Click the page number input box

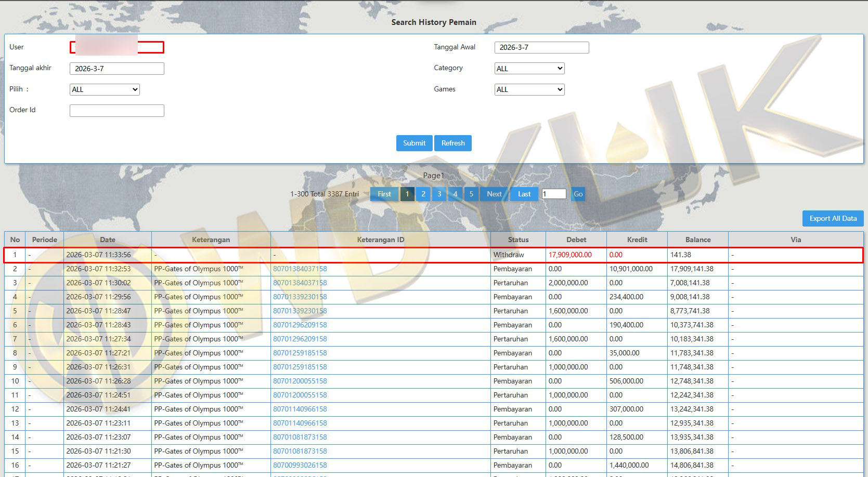(553, 194)
